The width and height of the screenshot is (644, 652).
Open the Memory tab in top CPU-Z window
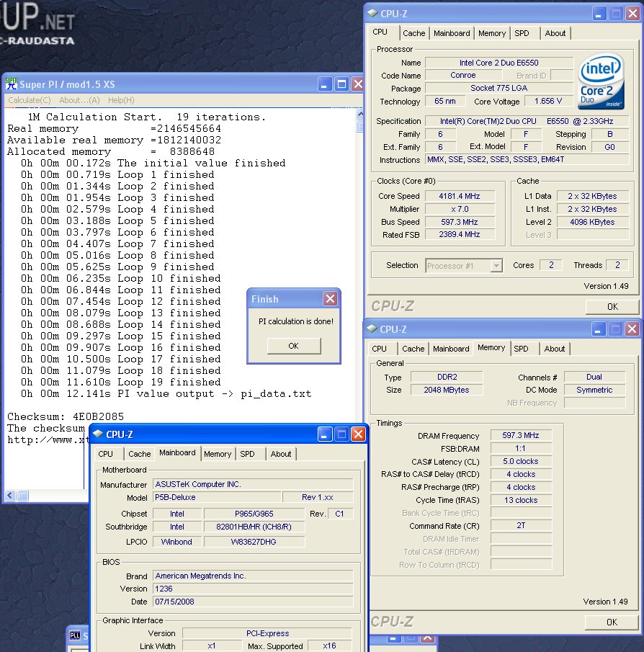[492, 33]
